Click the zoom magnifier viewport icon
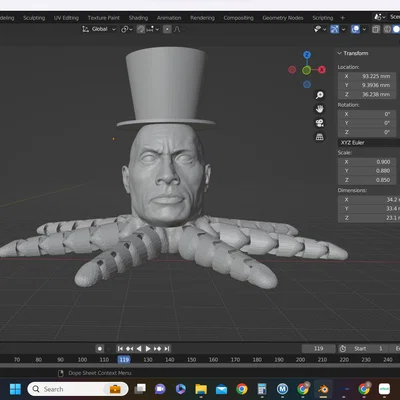 click(320, 95)
